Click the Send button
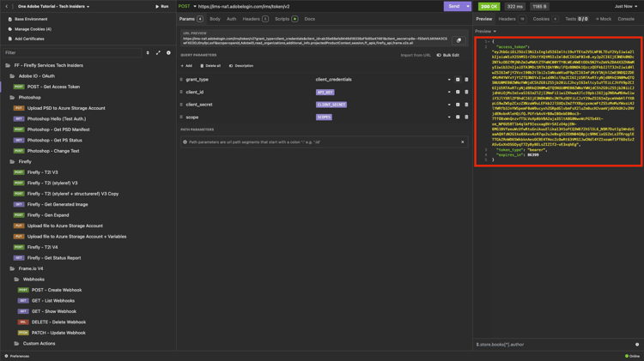644x361 pixels. point(454,6)
